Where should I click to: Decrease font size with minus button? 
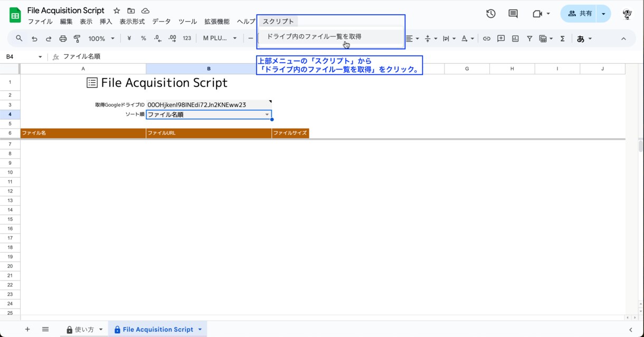coord(251,38)
